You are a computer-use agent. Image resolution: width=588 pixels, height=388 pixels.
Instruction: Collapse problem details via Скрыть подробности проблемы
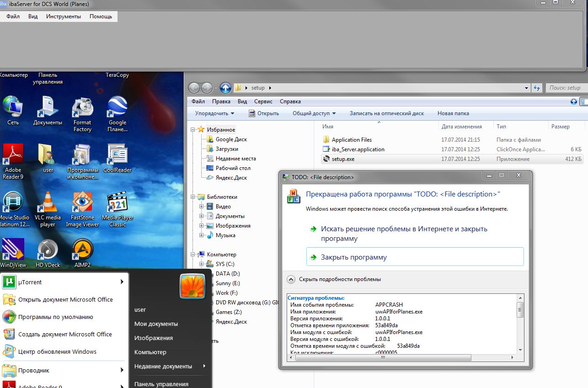(334, 279)
